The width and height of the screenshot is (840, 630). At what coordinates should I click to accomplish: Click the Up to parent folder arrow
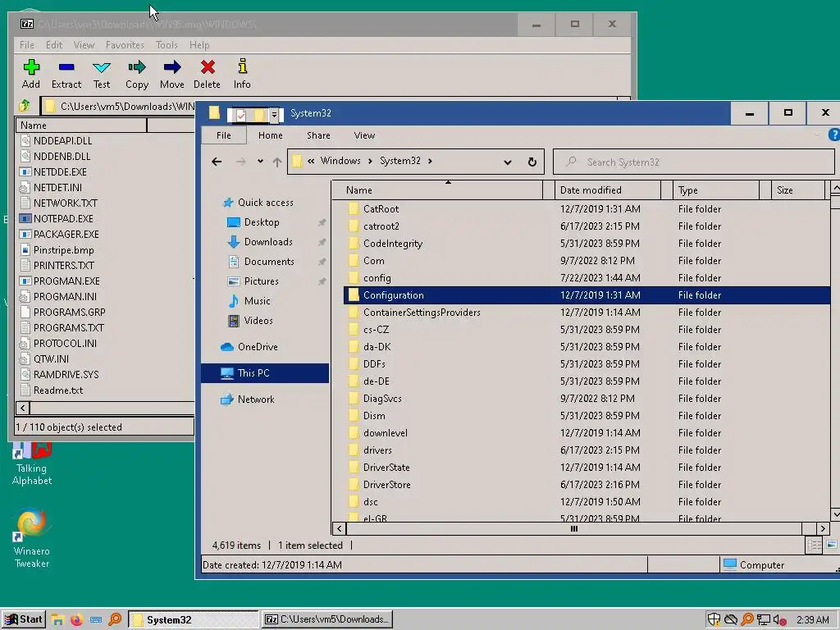coord(277,162)
